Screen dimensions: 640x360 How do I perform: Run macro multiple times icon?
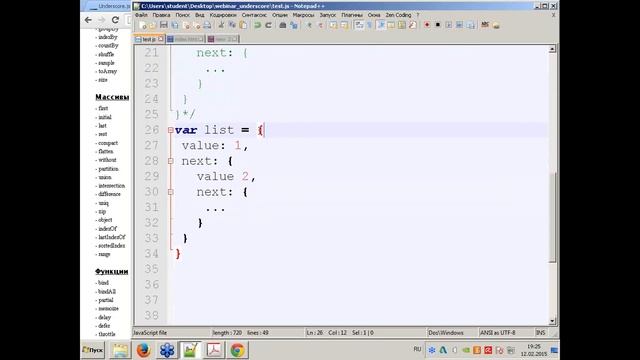(460, 25)
